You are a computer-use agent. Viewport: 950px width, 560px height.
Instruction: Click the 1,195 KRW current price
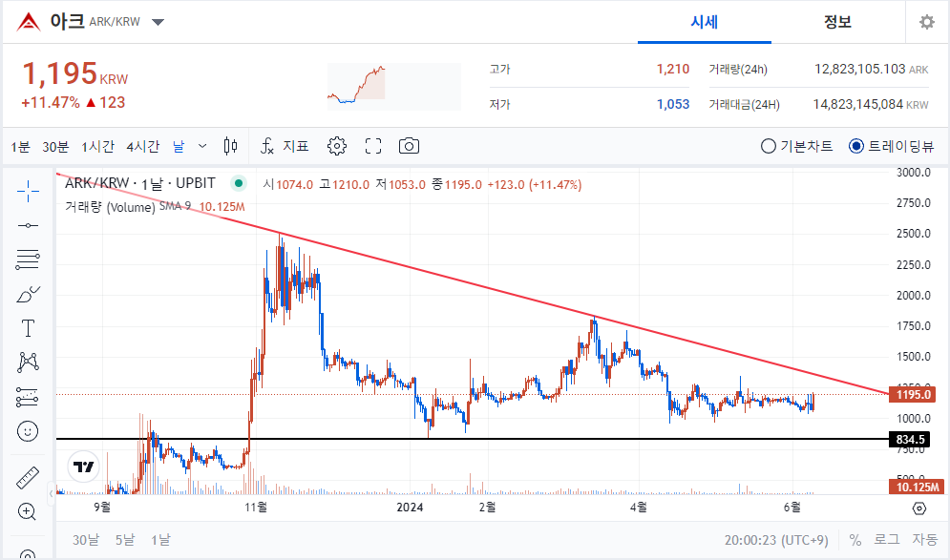[x=75, y=73]
